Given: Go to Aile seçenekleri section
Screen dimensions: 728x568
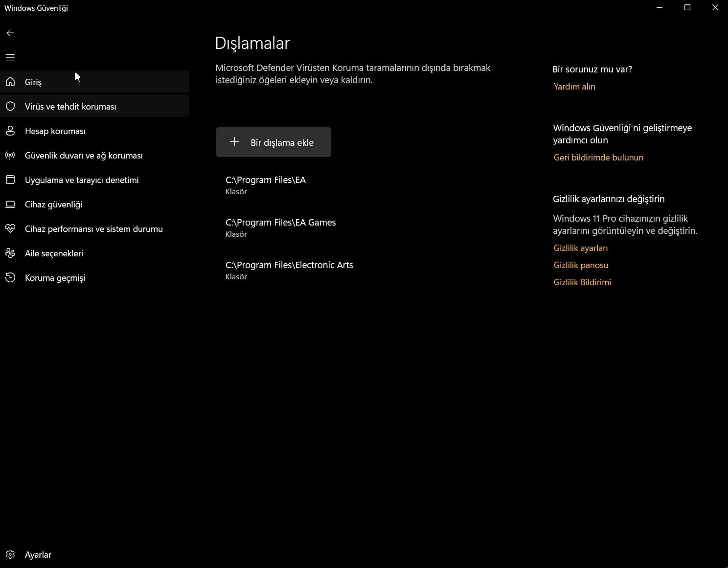Looking at the screenshot, I should click(x=94, y=253).
